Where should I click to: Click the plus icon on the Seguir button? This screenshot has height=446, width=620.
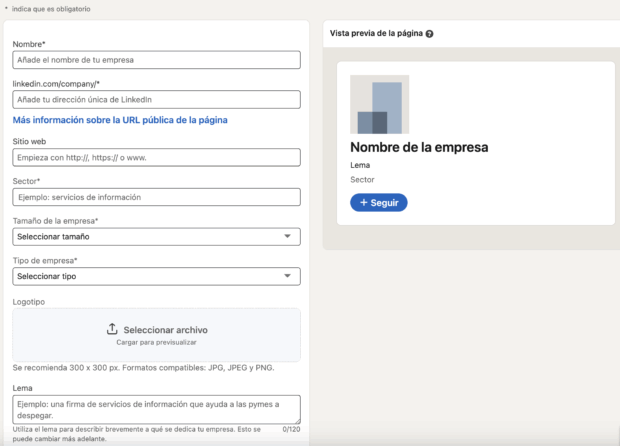click(x=362, y=202)
